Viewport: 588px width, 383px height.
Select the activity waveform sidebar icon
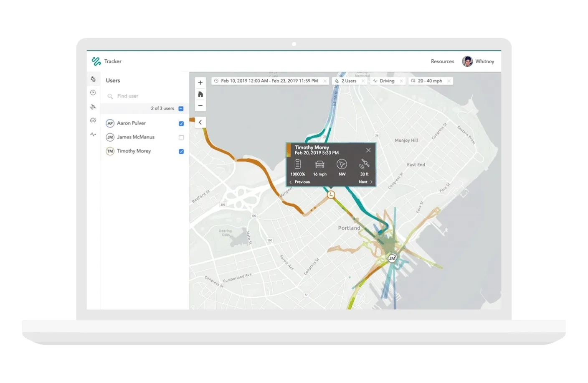click(93, 134)
